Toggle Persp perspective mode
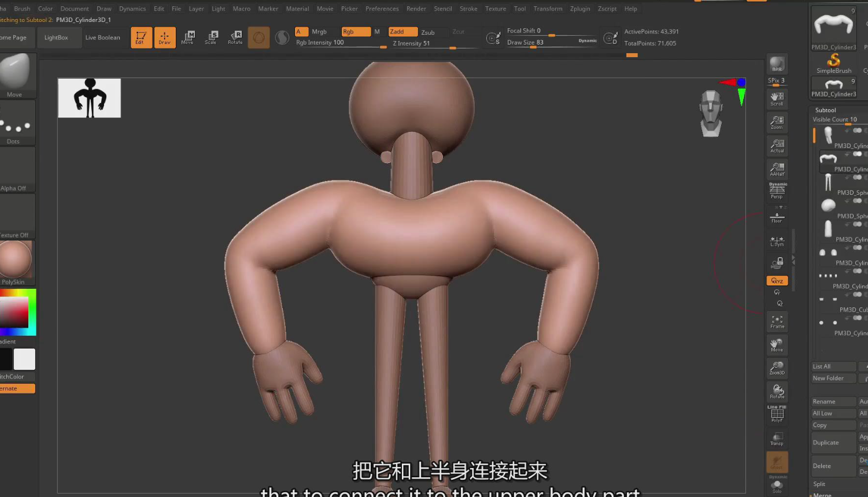This screenshot has width=868, height=497. tap(777, 191)
